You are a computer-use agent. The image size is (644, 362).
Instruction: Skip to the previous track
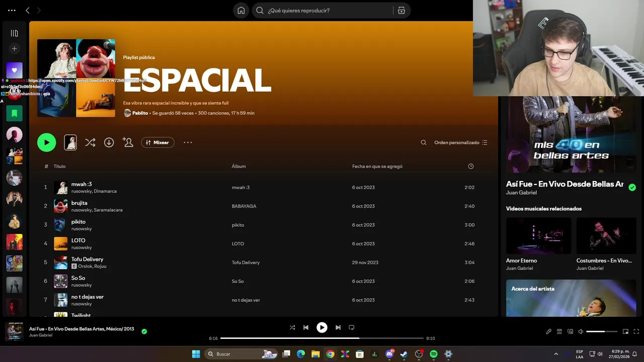(306, 327)
